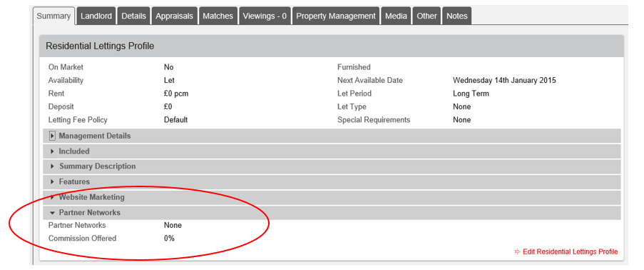Open the Landlord tab

[96, 16]
